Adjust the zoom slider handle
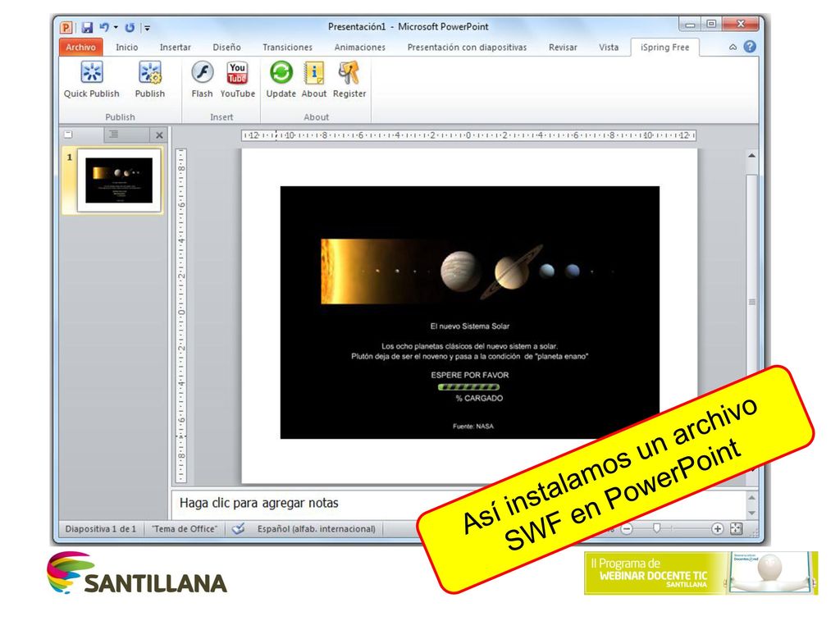 (656, 528)
